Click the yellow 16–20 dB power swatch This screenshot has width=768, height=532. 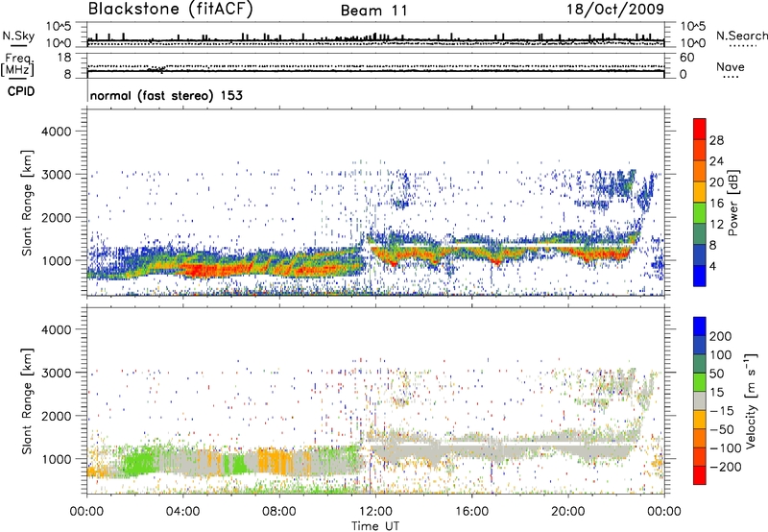pos(700,192)
